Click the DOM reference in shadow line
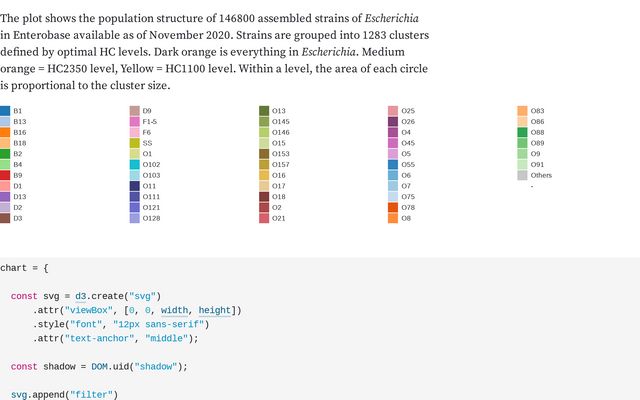The image size is (640, 400). [x=99, y=366]
